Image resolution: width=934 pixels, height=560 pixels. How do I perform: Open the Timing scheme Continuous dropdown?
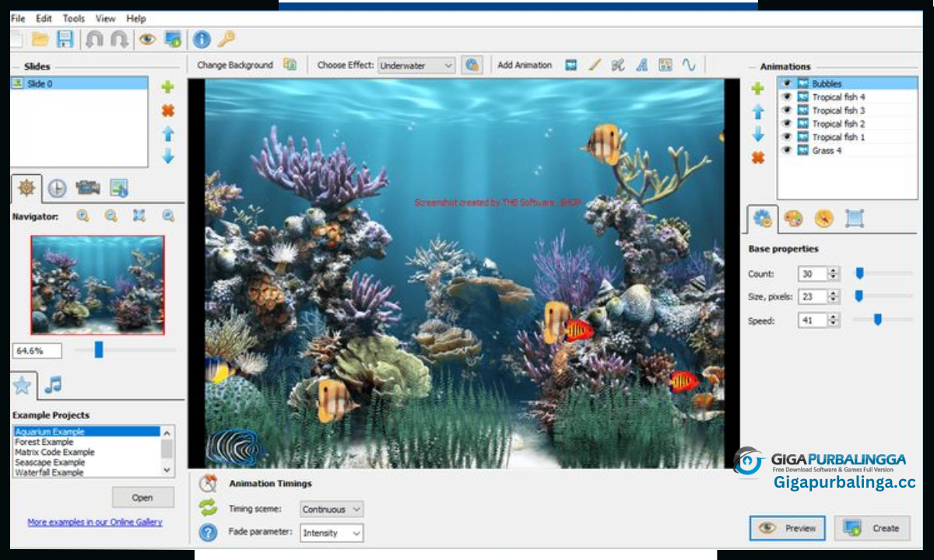coord(332,509)
